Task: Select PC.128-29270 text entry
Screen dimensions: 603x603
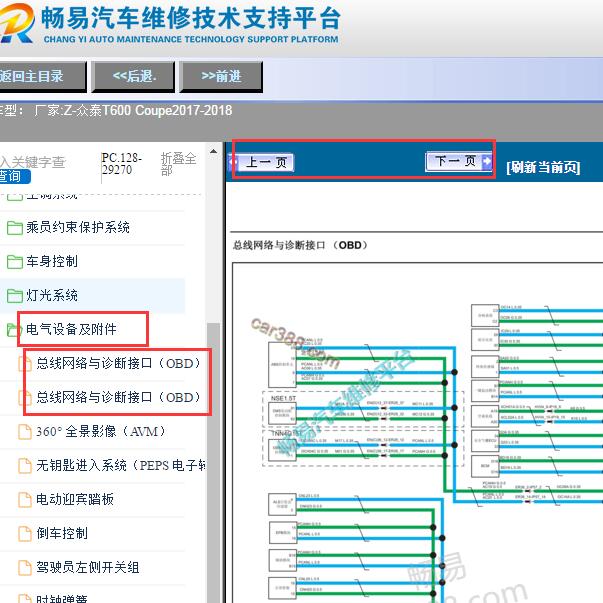Action: click(x=122, y=163)
